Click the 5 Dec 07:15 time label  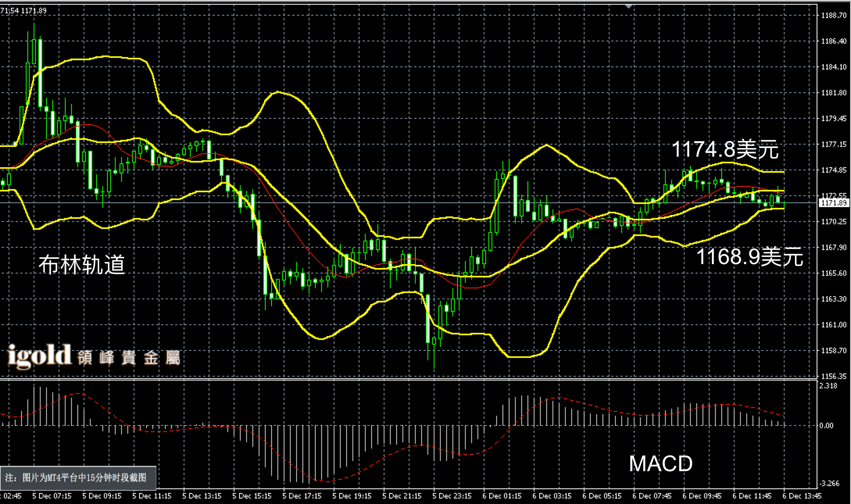tap(52, 496)
